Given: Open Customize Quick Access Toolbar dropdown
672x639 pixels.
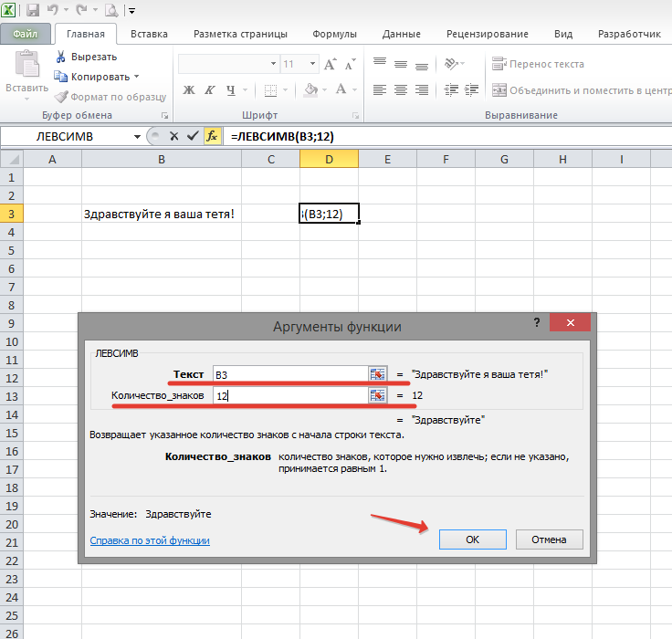Looking at the screenshot, I should coord(132,11).
